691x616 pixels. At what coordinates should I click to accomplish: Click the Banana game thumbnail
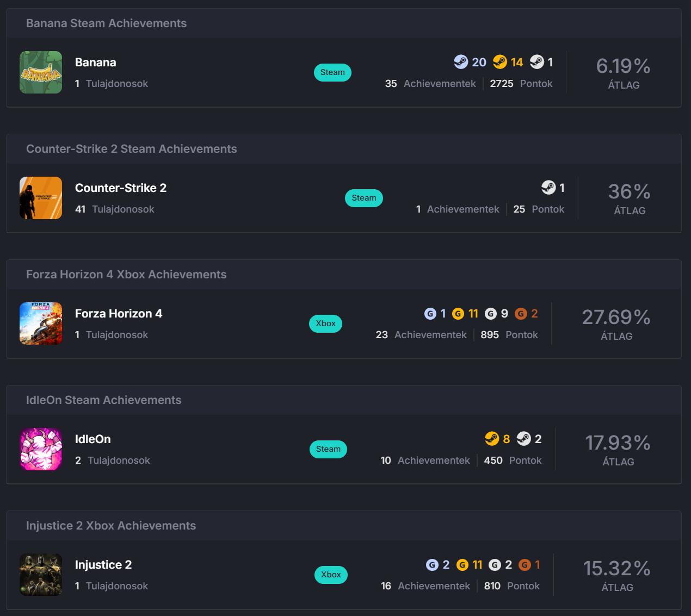click(41, 72)
